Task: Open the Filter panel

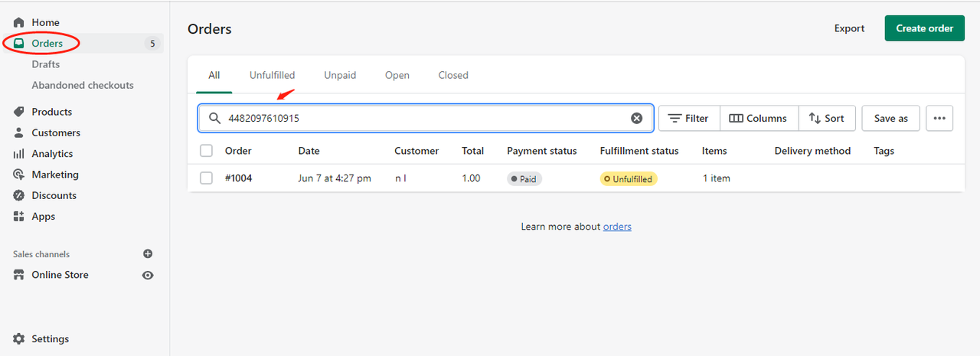Action: point(689,119)
